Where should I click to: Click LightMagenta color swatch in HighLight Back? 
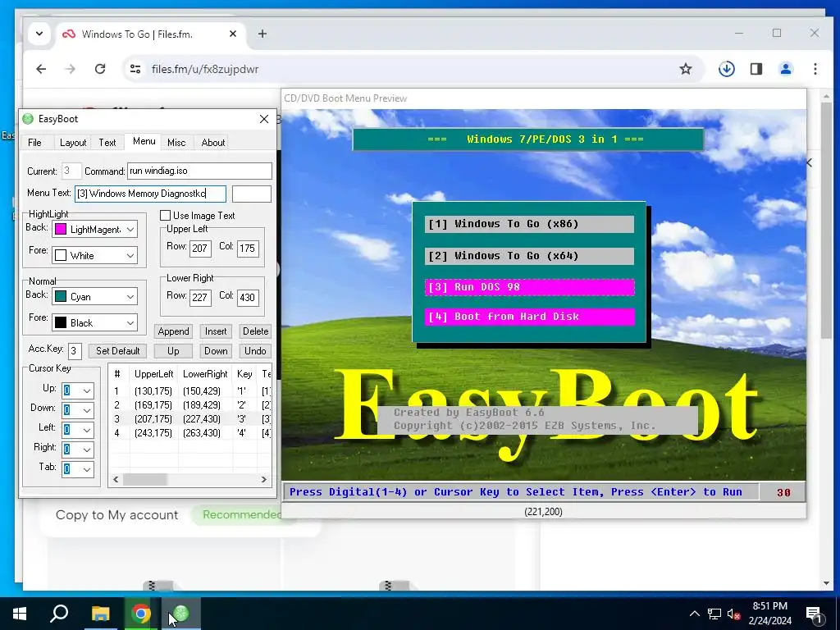pos(61,230)
